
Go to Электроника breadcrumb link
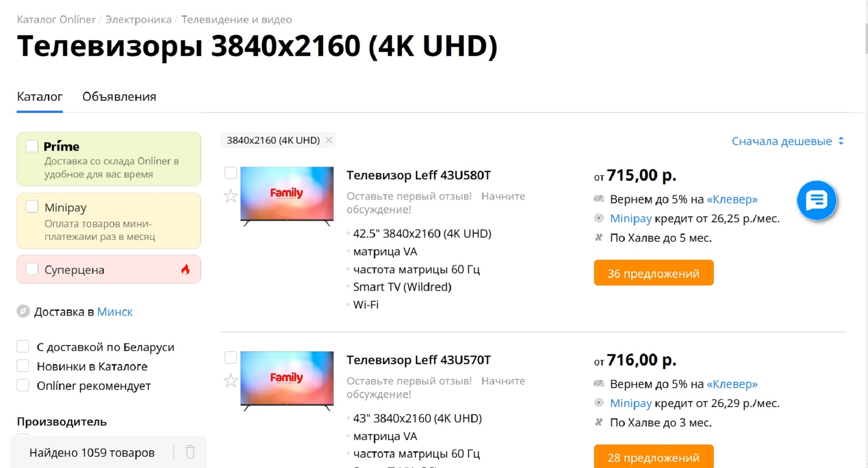[138, 19]
